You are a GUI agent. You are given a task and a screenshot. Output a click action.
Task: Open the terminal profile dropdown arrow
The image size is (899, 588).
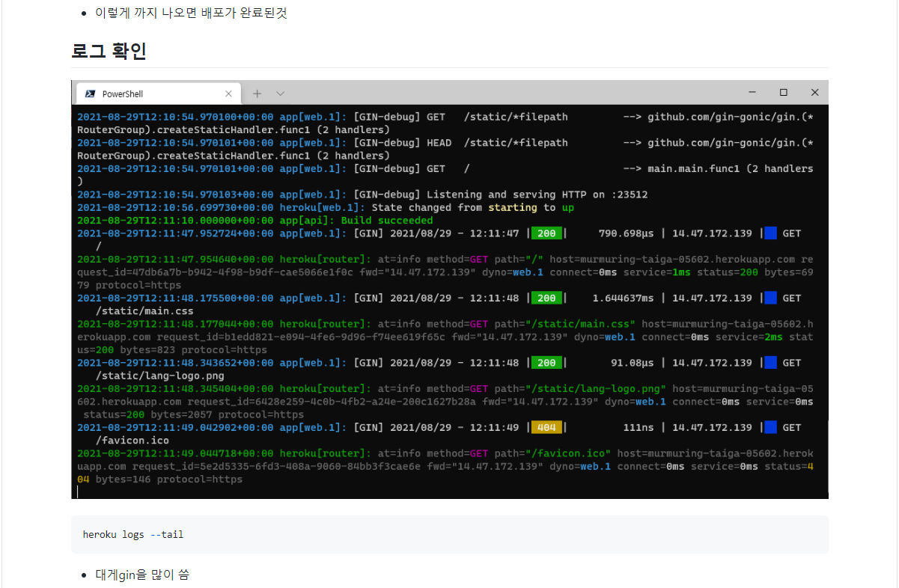(x=281, y=94)
